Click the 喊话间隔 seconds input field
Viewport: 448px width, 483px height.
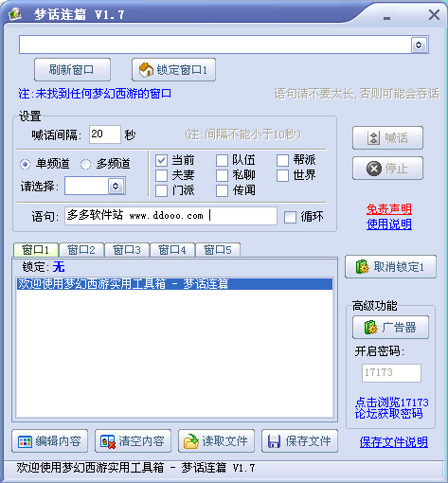click(x=105, y=134)
